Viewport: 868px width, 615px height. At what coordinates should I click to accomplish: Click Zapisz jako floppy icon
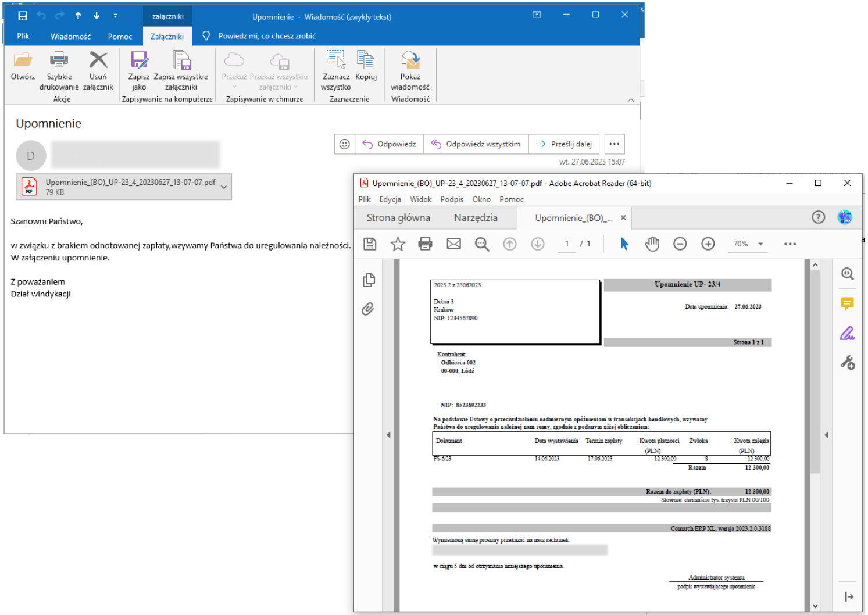click(139, 60)
